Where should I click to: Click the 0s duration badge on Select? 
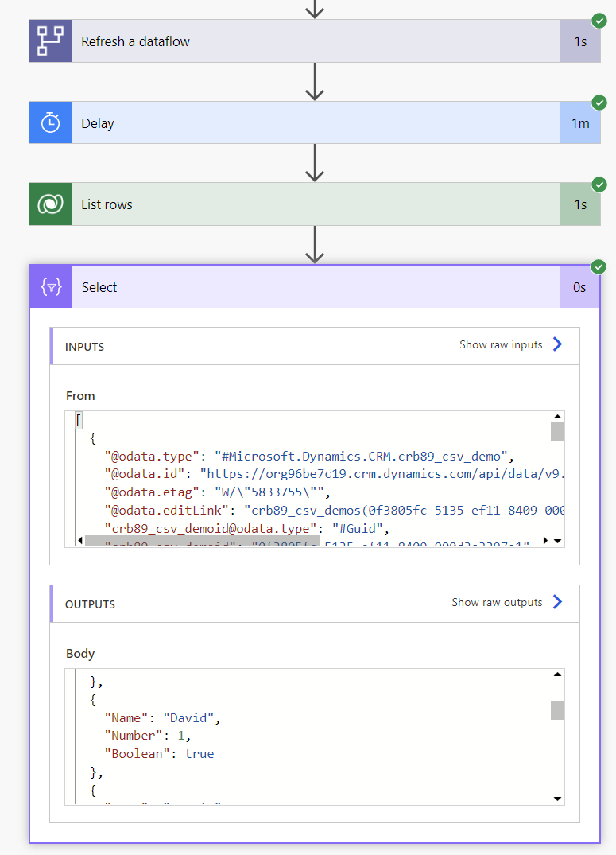tap(580, 286)
